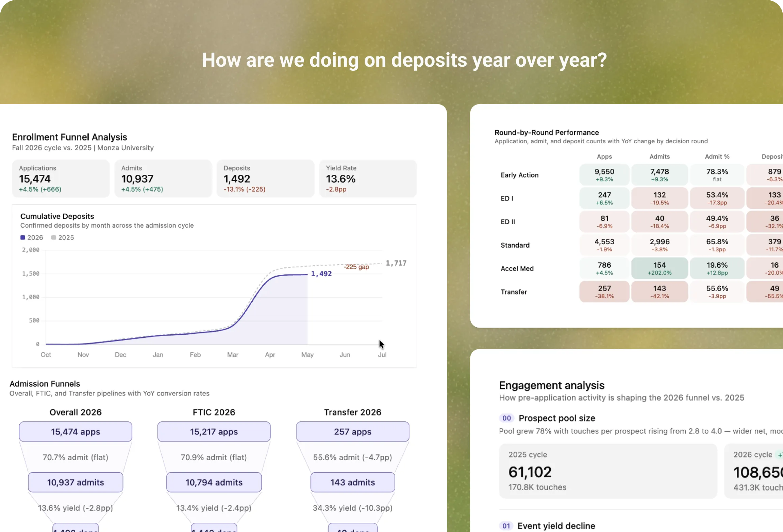Select the 10,794 admits FTIC box
Image resolution: width=783 pixels, height=532 pixels.
pos(214,482)
